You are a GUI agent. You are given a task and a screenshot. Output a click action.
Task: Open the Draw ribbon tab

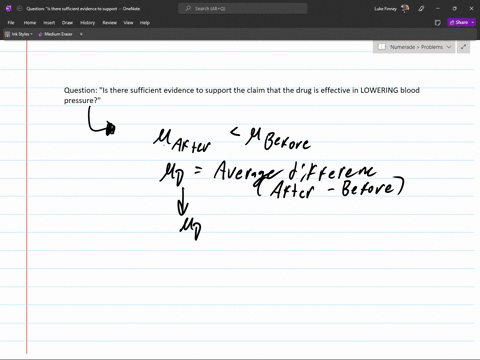pos(67,23)
